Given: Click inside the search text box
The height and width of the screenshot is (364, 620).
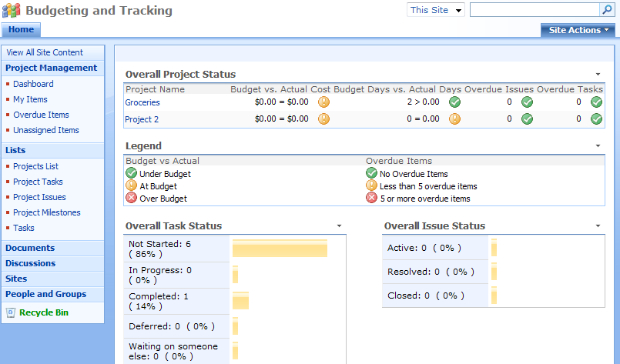Looking at the screenshot, I should [534, 10].
